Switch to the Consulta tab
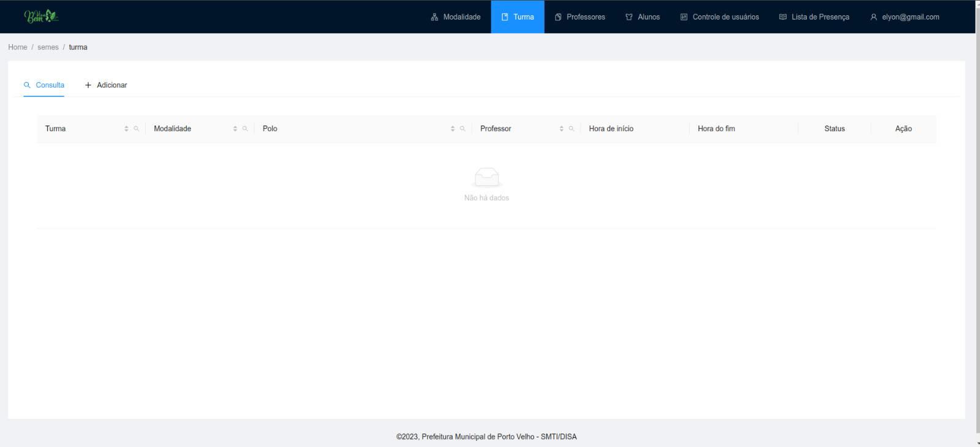The width and height of the screenshot is (980, 447). (44, 85)
